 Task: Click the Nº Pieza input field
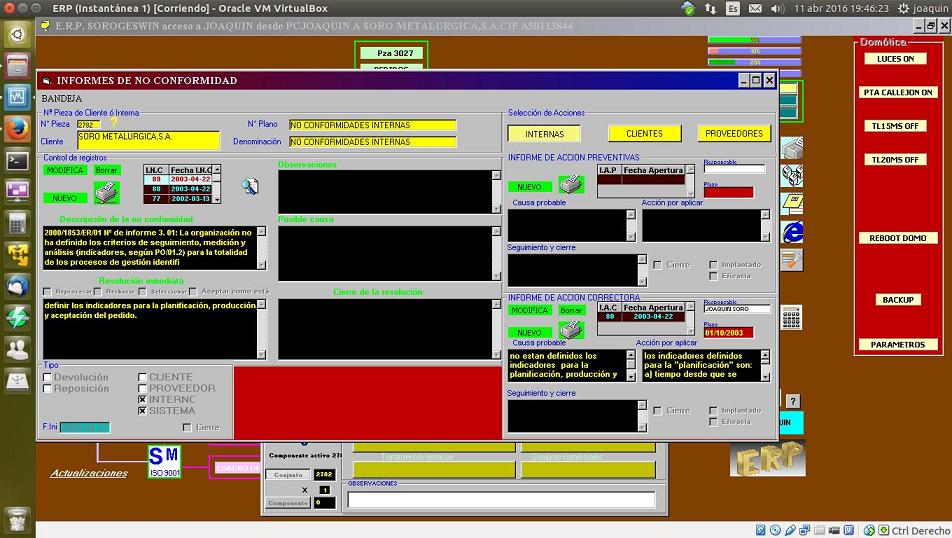click(89, 124)
